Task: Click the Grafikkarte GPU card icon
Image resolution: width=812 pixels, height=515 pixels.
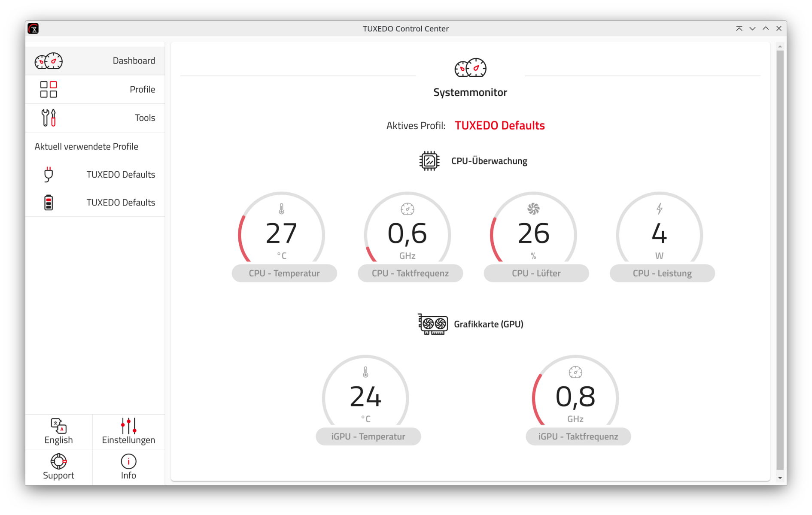Action: pos(433,324)
